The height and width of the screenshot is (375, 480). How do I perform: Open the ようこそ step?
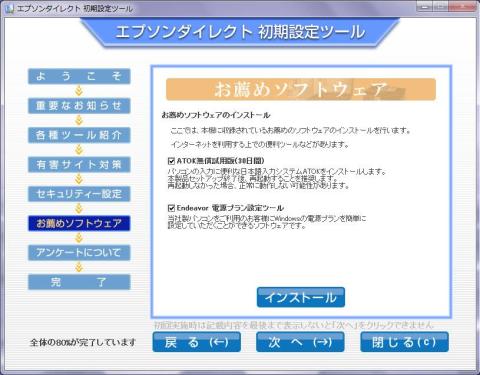pos(79,76)
